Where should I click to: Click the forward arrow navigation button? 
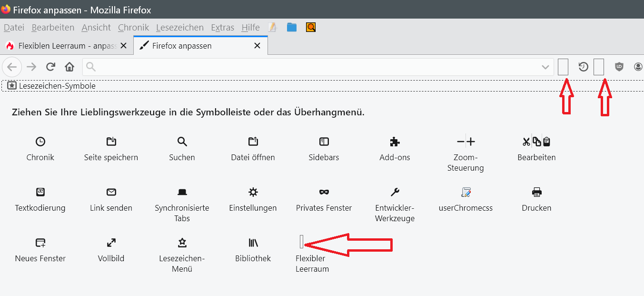(x=31, y=67)
